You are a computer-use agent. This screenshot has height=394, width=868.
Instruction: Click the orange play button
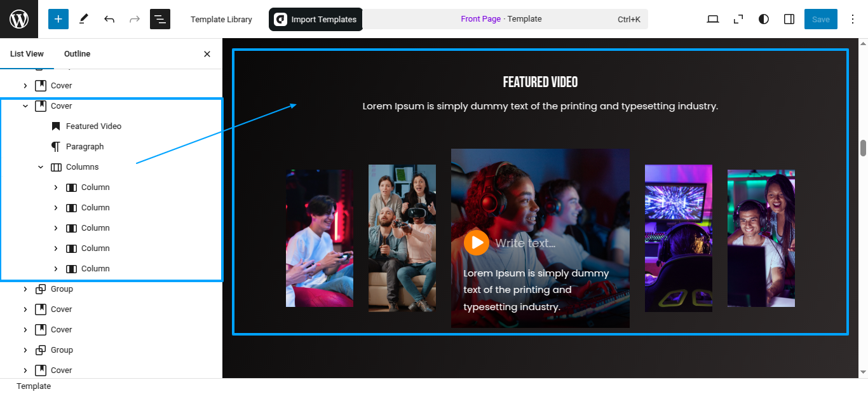tap(477, 242)
